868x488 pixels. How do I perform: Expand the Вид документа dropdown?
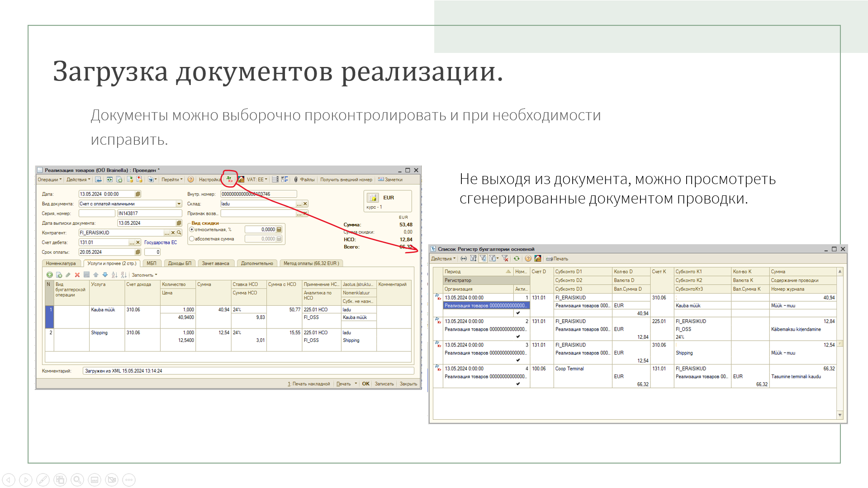coord(179,204)
